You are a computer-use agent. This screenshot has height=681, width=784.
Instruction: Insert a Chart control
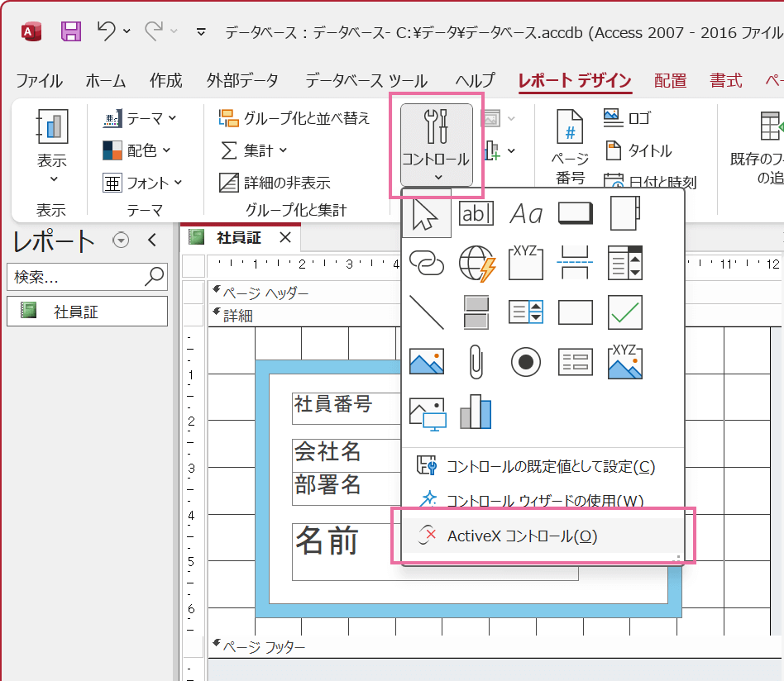(x=476, y=411)
